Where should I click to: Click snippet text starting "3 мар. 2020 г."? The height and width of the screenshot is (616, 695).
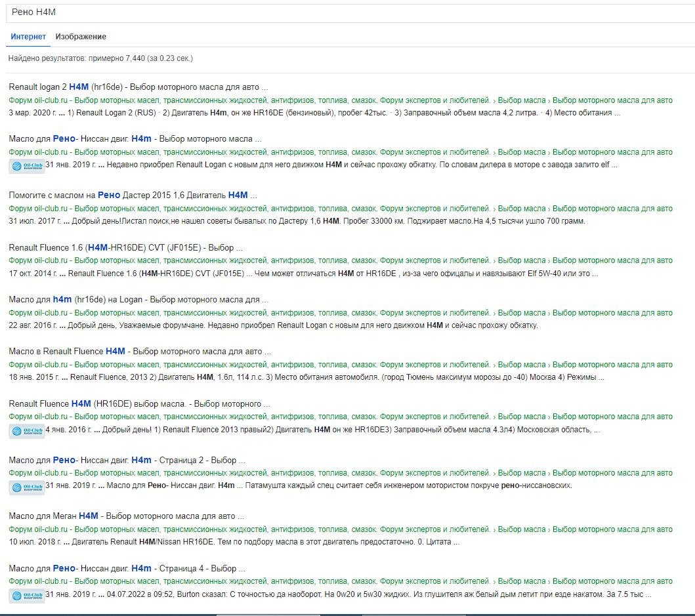click(314, 113)
